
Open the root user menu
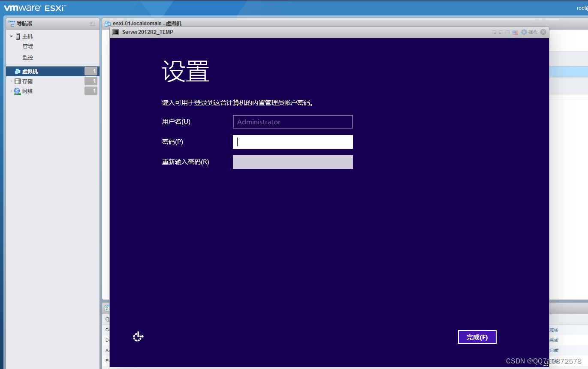(582, 8)
